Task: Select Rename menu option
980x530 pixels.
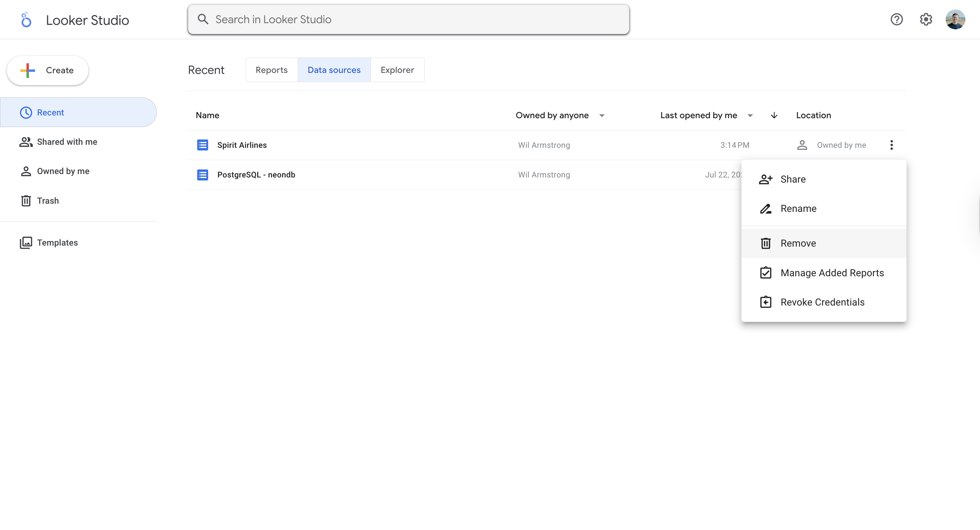Action: 798,209
